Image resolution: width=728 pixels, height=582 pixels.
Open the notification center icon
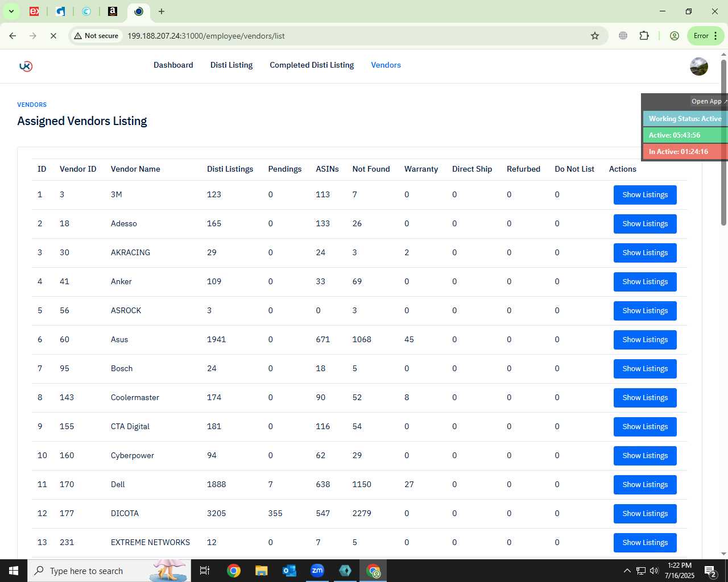click(710, 571)
